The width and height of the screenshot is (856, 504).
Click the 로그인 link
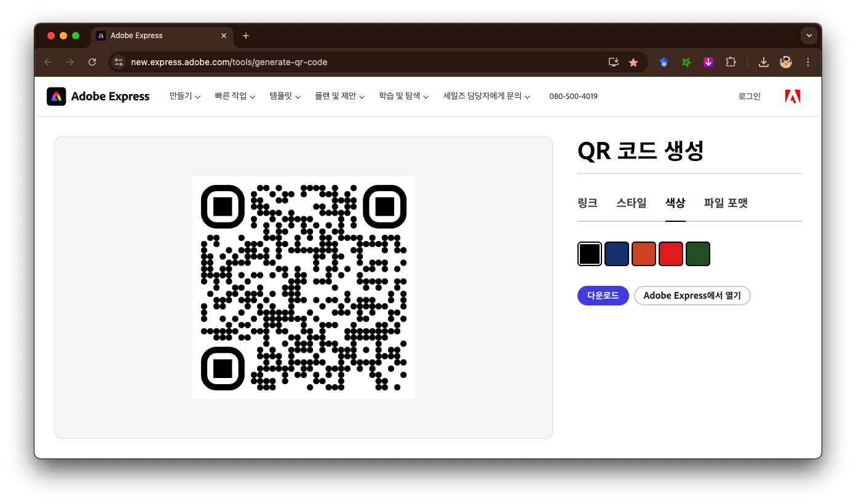(x=750, y=96)
